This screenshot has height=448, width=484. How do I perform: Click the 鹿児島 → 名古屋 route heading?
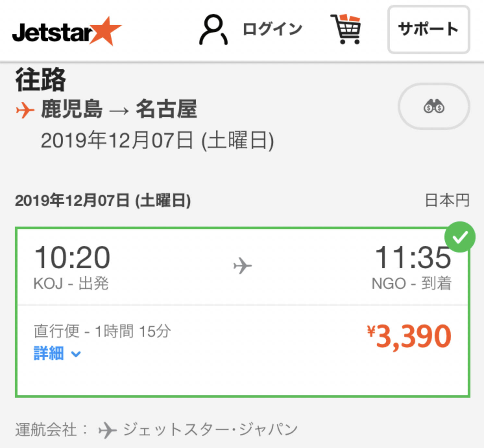coord(119,109)
